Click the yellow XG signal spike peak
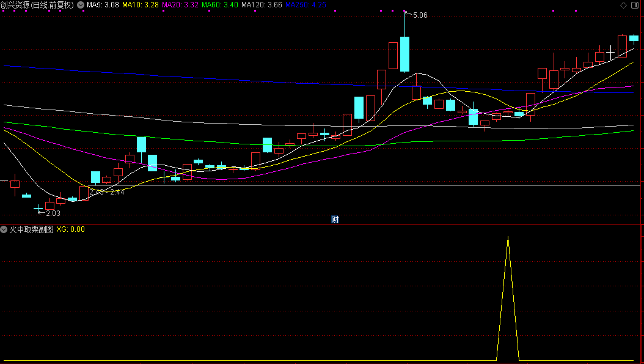The width and height of the screenshot is (644, 364). pos(508,237)
